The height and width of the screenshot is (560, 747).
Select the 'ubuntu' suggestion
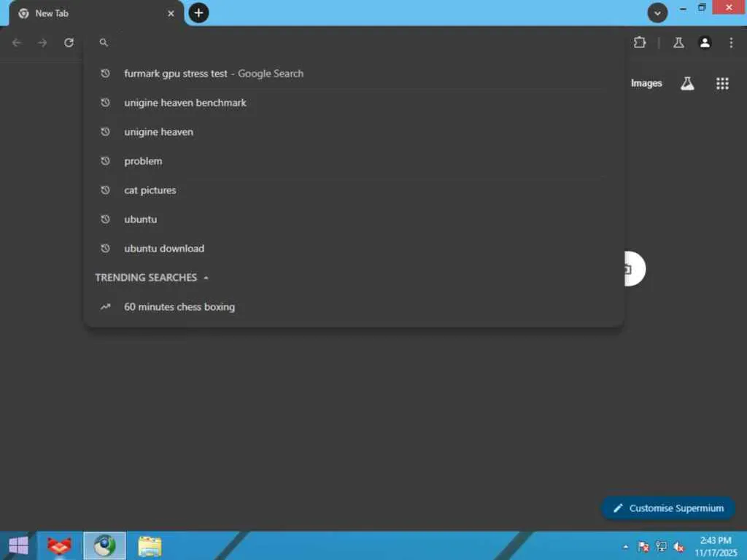pyautogui.click(x=354, y=219)
